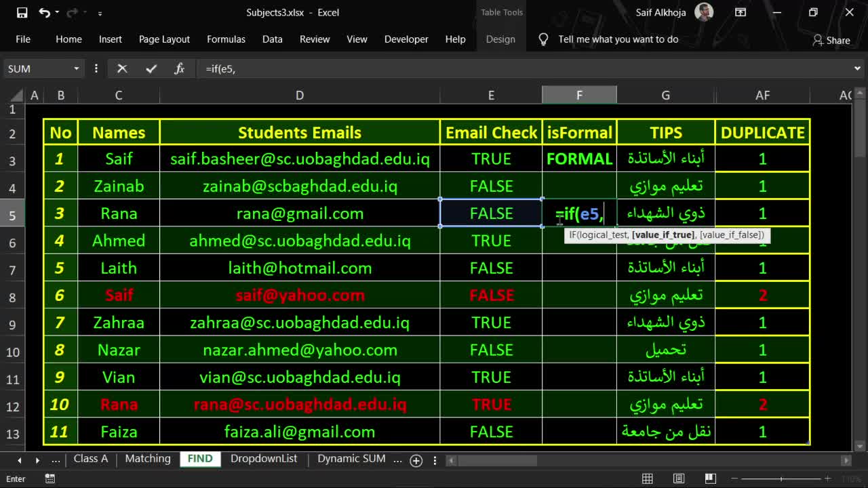This screenshot has height=488, width=868.
Task: Open the Help tab
Action: (x=455, y=39)
